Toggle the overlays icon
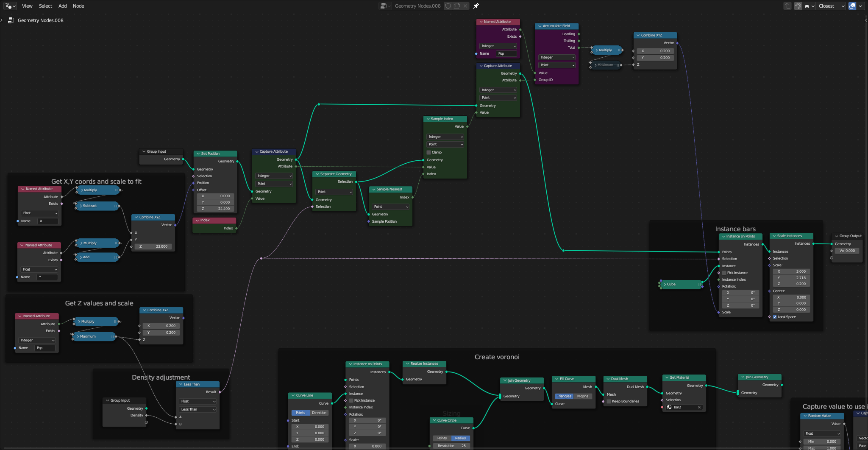 [x=852, y=6]
